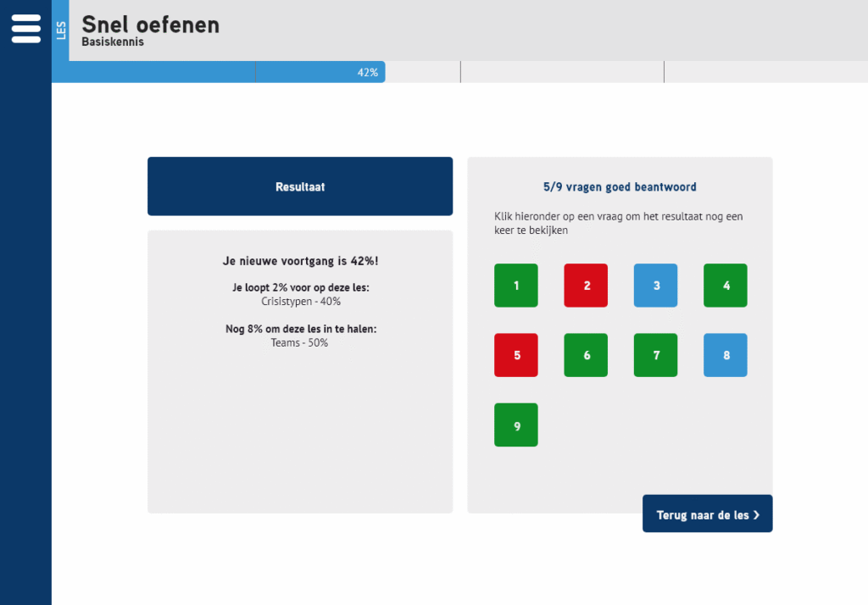Screen dimensions: 868x605
Task: Click Crisistypen - 40% lesson text
Action: point(301,302)
